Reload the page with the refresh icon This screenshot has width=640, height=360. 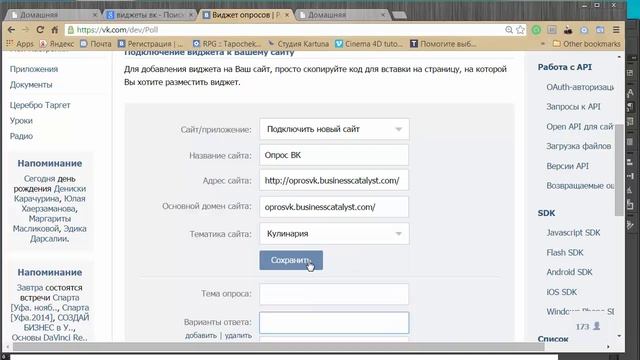pos(40,30)
